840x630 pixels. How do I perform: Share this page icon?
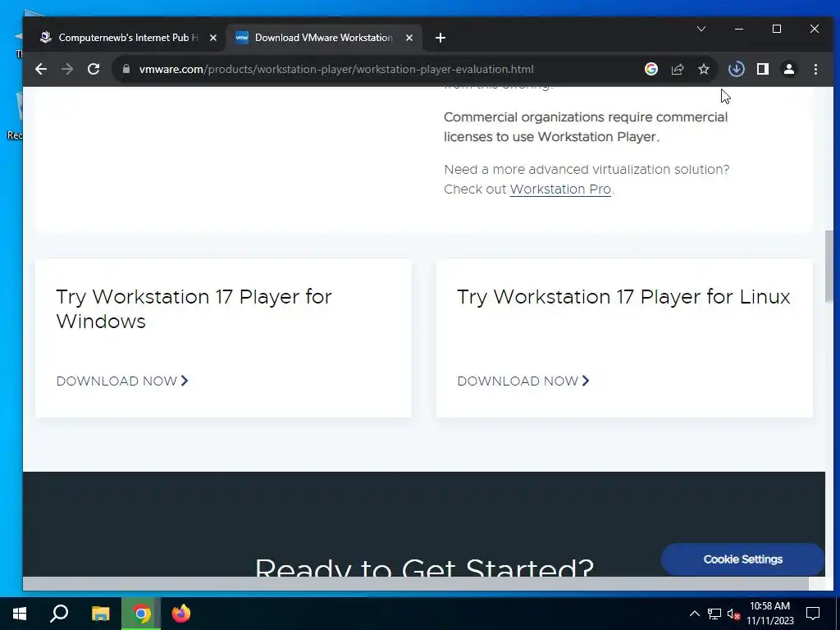click(678, 69)
